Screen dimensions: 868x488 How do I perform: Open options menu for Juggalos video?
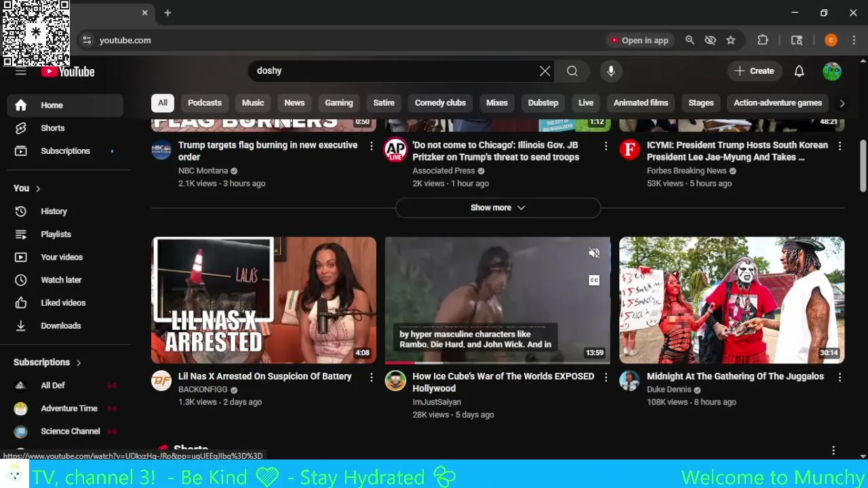coord(840,377)
